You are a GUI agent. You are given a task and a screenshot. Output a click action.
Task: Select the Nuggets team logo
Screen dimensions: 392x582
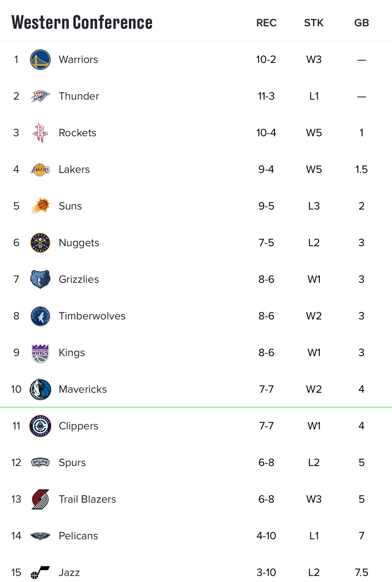[x=40, y=243]
